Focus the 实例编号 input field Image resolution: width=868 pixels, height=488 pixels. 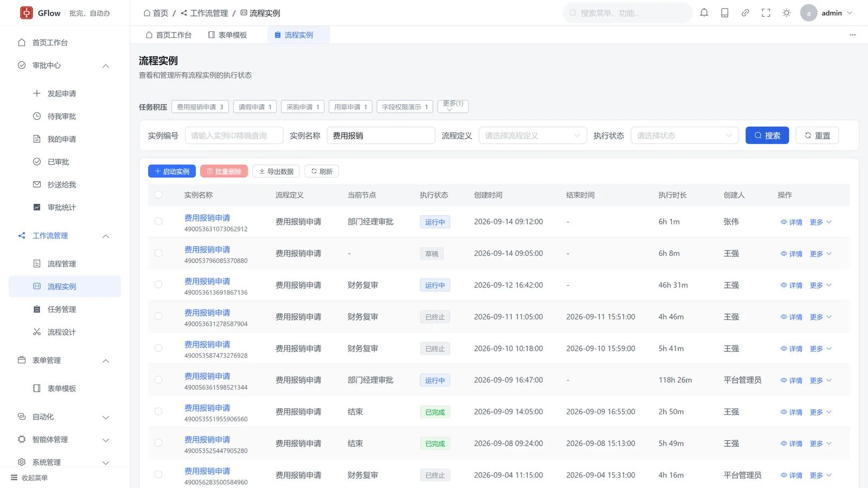pyautogui.click(x=234, y=136)
